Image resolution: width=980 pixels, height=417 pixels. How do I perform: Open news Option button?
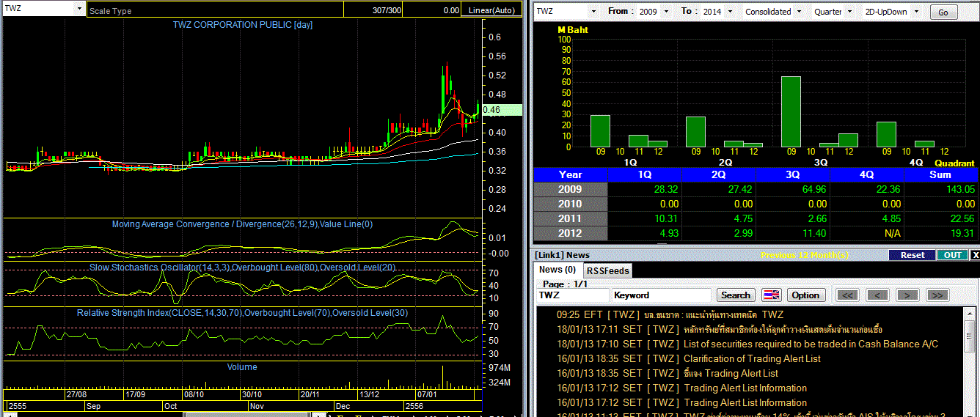(805, 295)
